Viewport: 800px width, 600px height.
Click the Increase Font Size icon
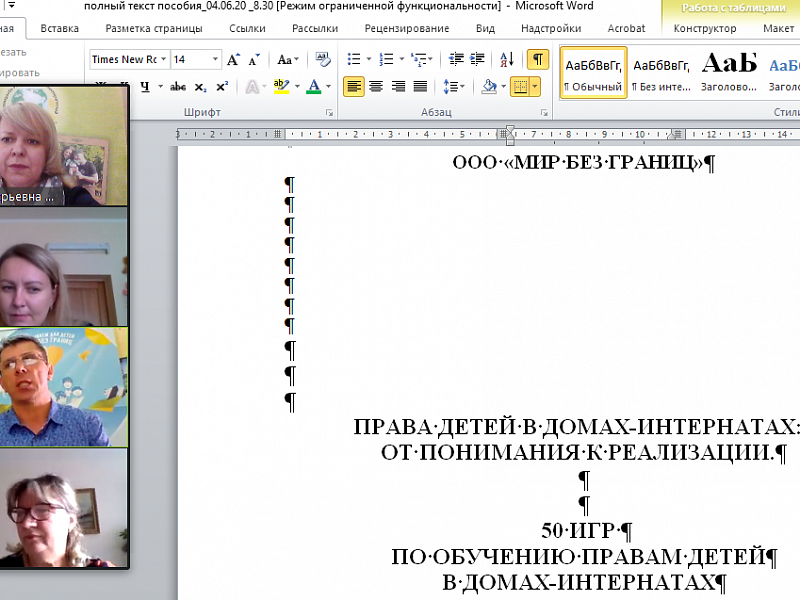pos(233,60)
